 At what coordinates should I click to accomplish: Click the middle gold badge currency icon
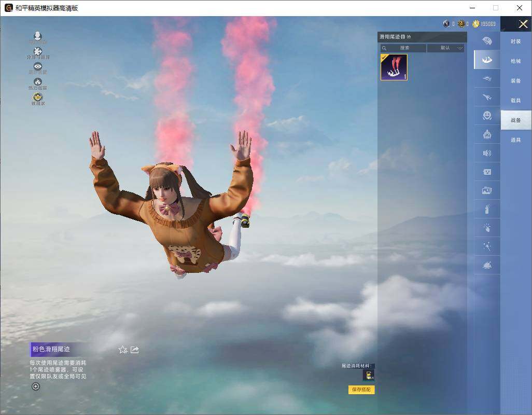click(x=461, y=24)
